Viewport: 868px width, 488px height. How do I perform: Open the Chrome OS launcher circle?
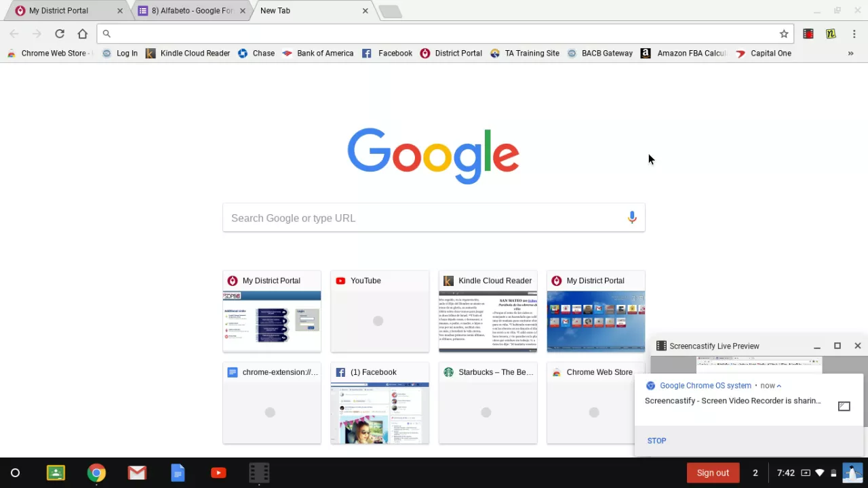tap(15, 473)
